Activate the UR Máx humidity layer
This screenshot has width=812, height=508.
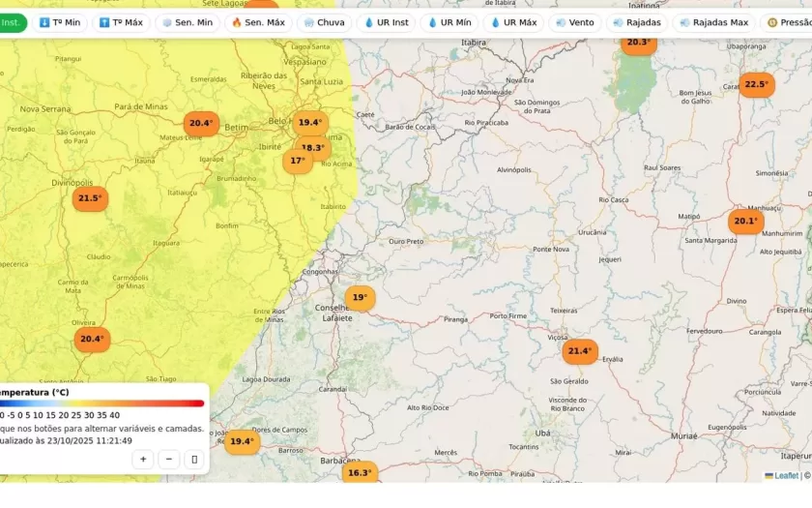[513, 22]
